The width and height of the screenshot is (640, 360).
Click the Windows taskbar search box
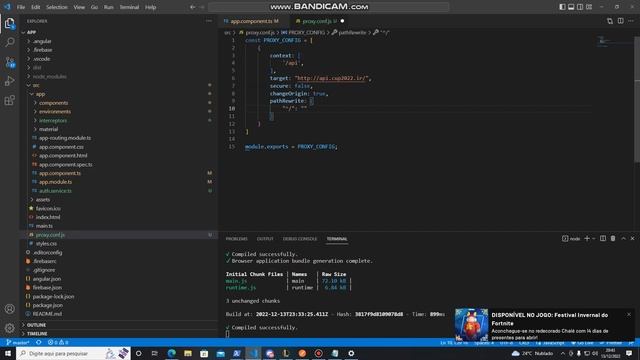point(73,353)
